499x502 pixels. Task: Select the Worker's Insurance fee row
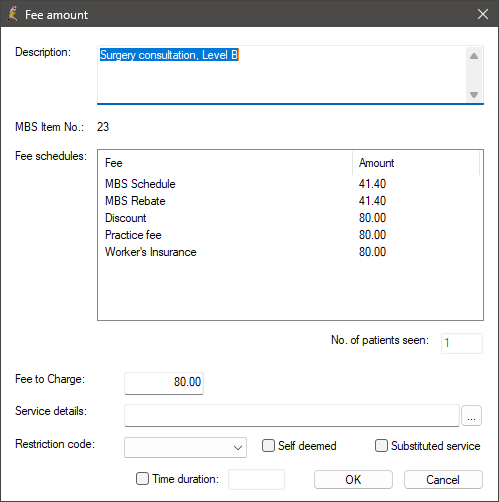coord(289,252)
